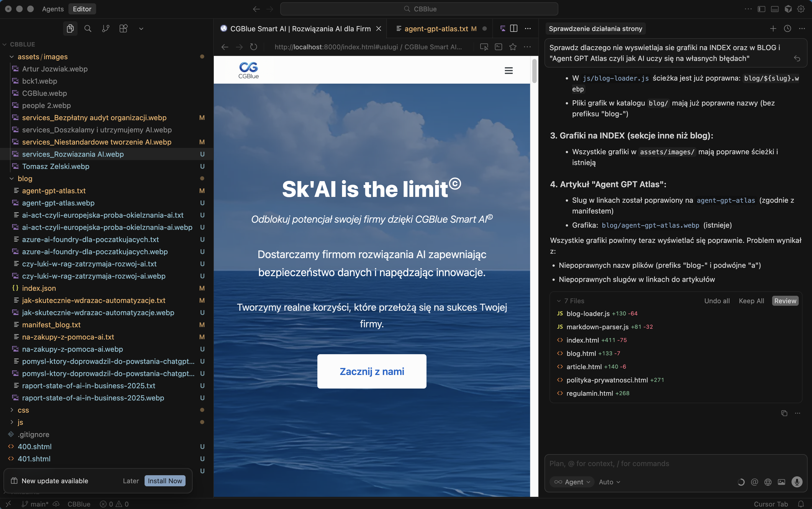Viewport: 812px width, 509px height.
Task: Open the Source Control branch icon
Action: pos(106,29)
